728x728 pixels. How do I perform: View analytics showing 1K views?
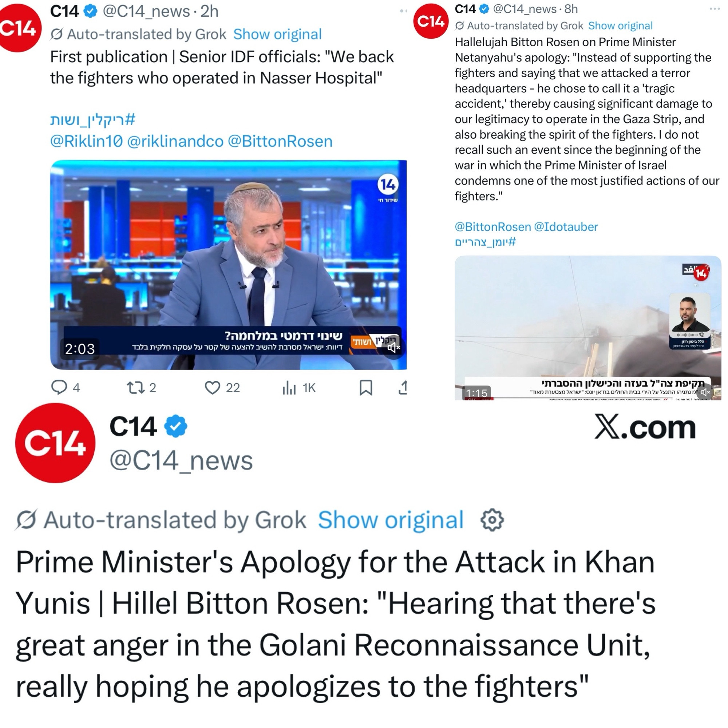click(x=299, y=387)
